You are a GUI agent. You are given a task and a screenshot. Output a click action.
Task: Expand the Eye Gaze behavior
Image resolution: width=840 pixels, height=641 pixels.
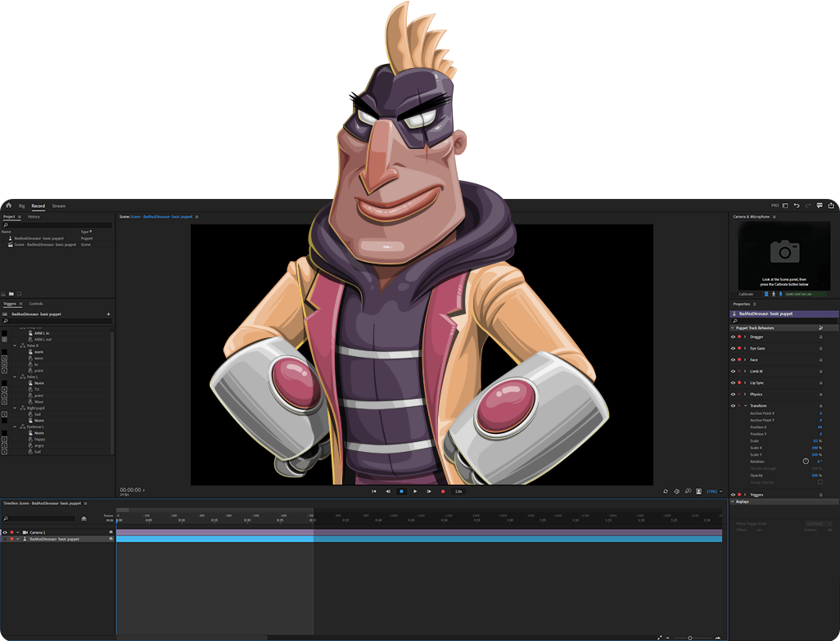(744, 348)
